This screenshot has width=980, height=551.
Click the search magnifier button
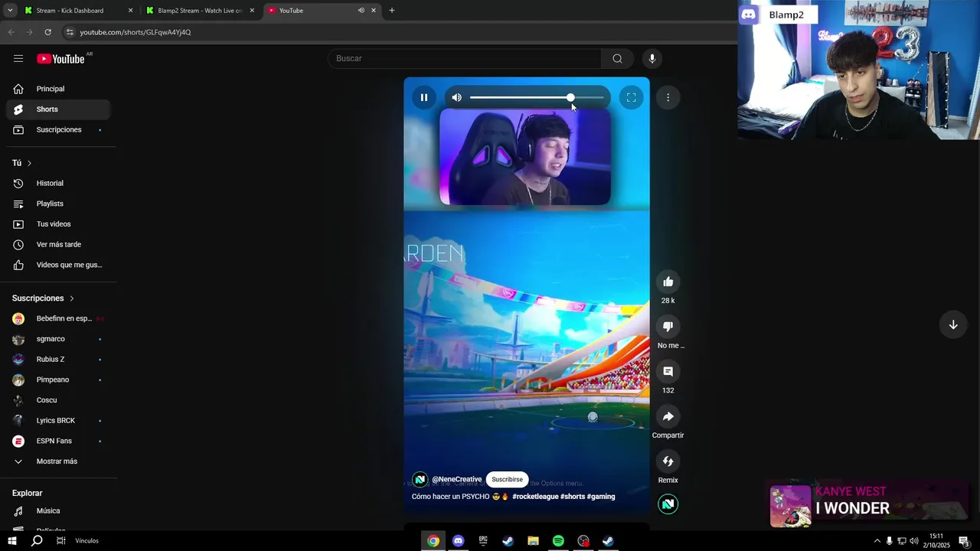coord(617,59)
